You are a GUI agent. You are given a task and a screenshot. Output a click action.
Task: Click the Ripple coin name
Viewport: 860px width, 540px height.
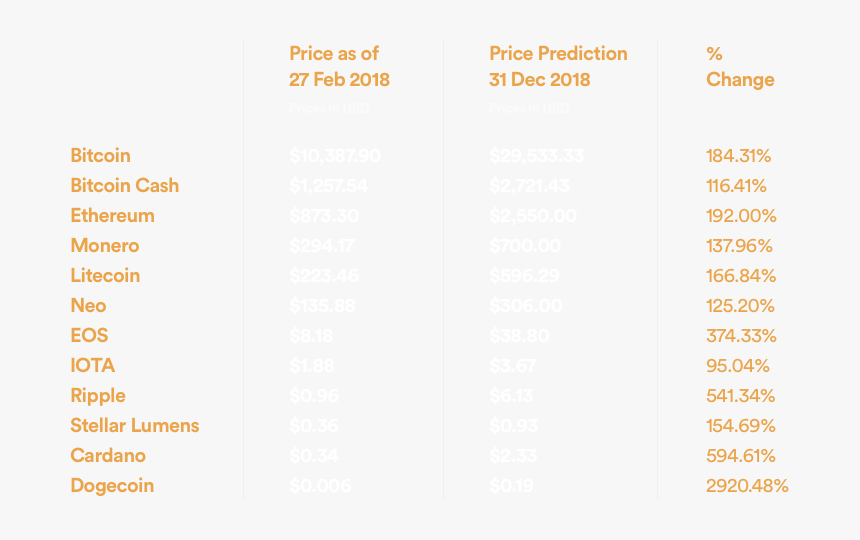coord(98,396)
